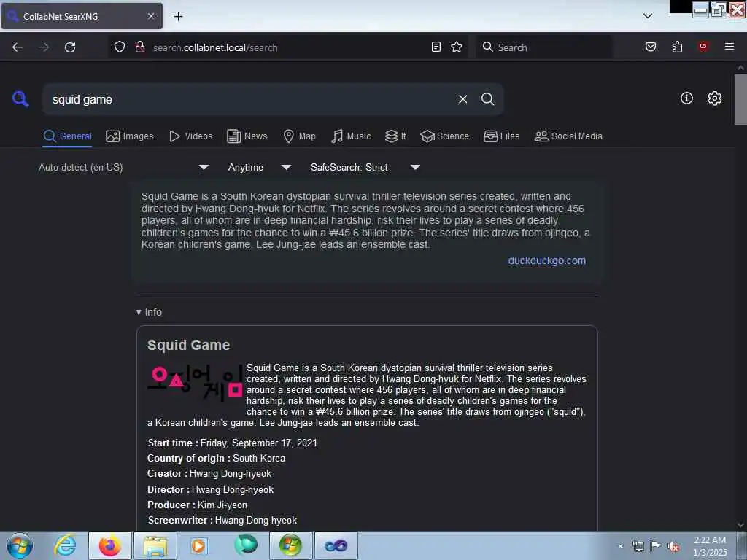Switch to the Images tab
Viewport: 747px width, 560px height.
(x=130, y=136)
